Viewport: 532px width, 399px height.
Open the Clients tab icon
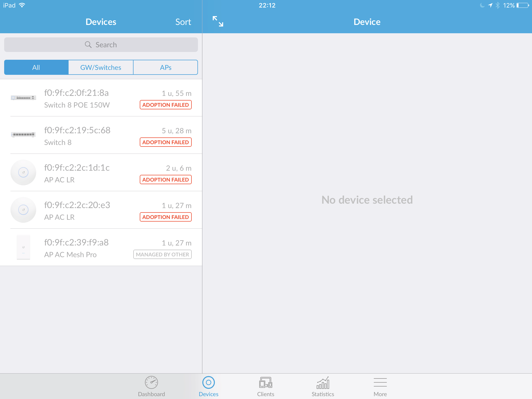265,382
